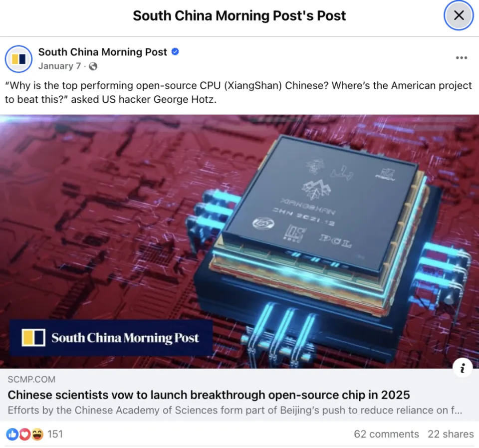479x448 pixels.
Task: Click the South China Morning Post avatar
Action: tap(18, 59)
